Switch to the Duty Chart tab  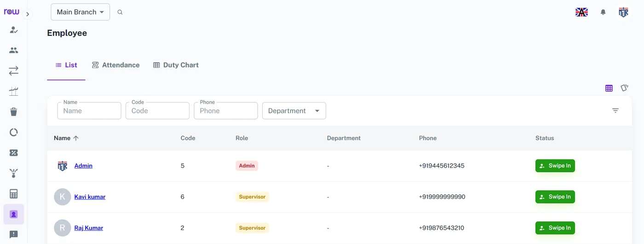coord(176,65)
